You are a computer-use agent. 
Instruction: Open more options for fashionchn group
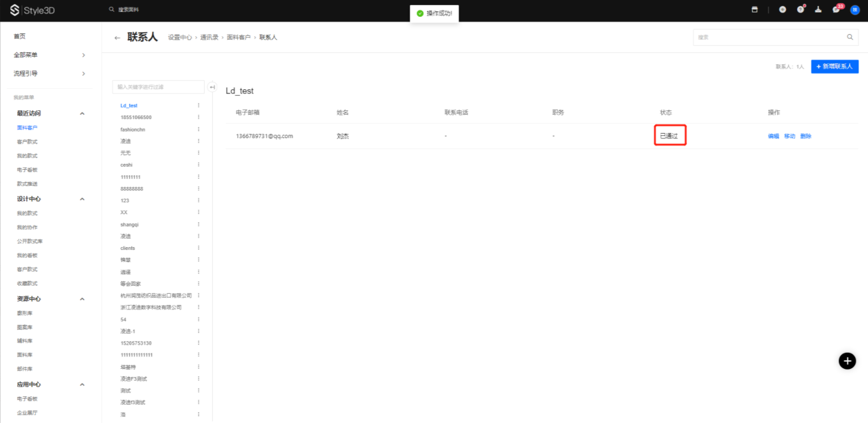[199, 129]
